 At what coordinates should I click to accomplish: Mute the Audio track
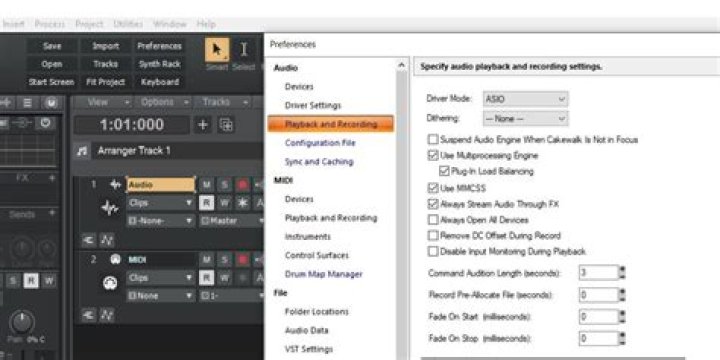click(x=207, y=185)
